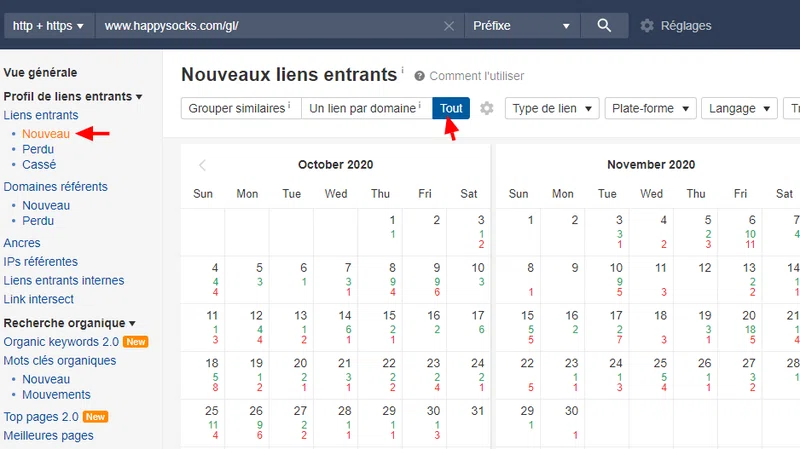Click gear icon next to Tout button
This screenshot has height=449, width=800.
pyautogui.click(x=487, y=108)
